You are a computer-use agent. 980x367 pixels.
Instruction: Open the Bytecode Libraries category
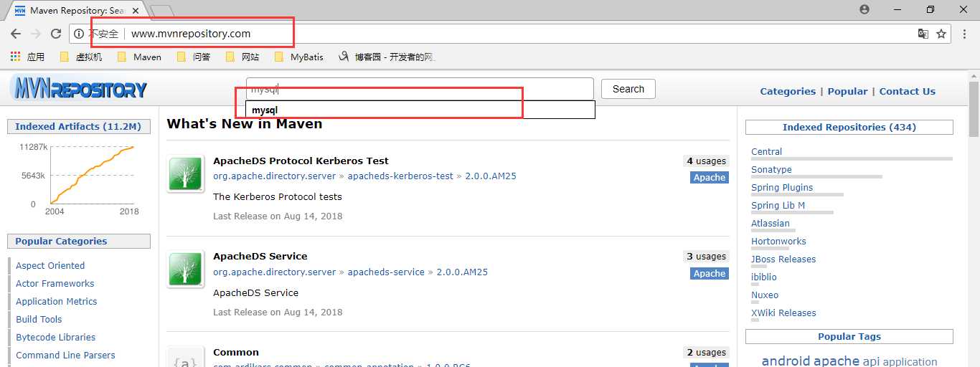(56, 337)
